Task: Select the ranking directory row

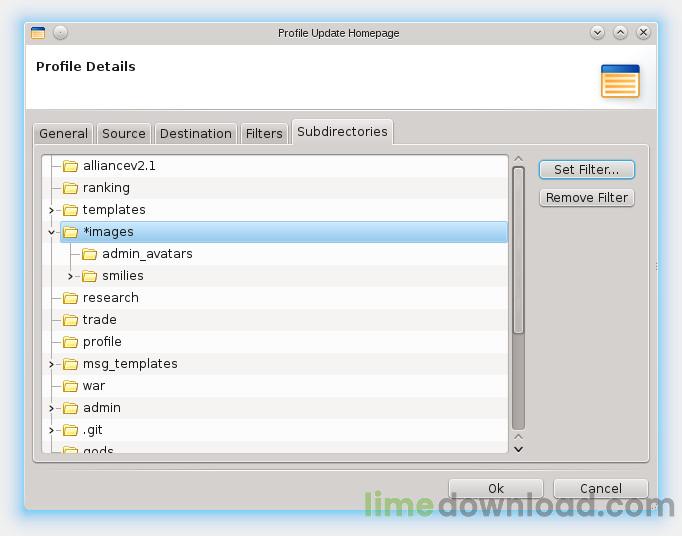Action: click(x=275, y=188)
